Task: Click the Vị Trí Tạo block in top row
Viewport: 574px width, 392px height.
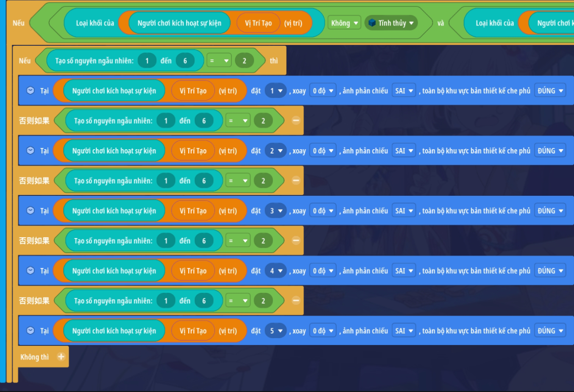Action: pyautogui.click(x=258, y=23)
